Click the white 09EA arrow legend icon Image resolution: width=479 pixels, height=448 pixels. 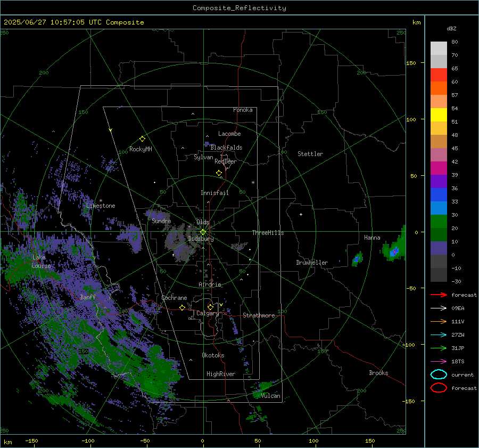439,308
